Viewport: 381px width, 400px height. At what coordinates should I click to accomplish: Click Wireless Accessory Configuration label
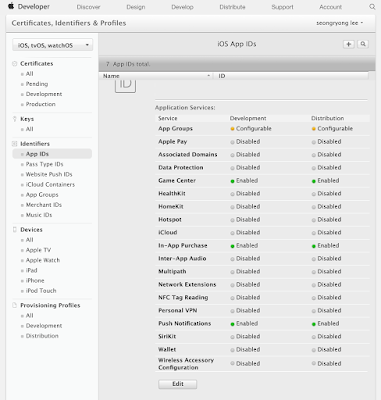[x=186, y=364]
